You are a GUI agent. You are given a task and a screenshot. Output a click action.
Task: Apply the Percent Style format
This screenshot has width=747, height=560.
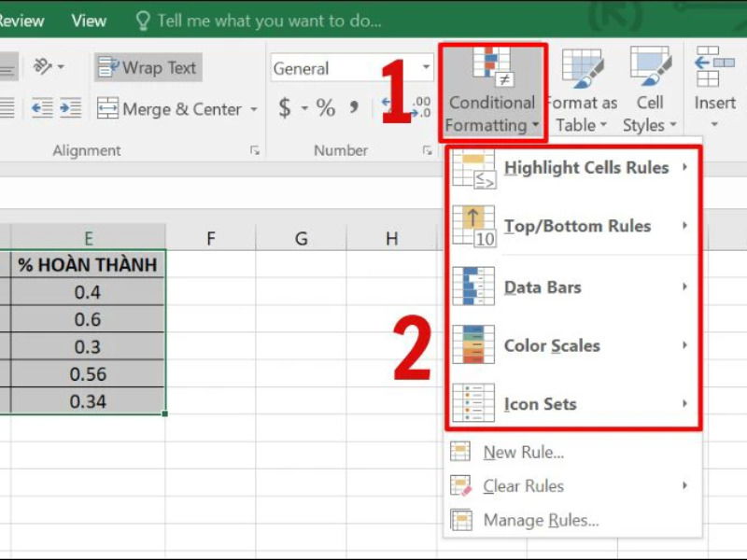pyautogui.click(x=325, y=107)
